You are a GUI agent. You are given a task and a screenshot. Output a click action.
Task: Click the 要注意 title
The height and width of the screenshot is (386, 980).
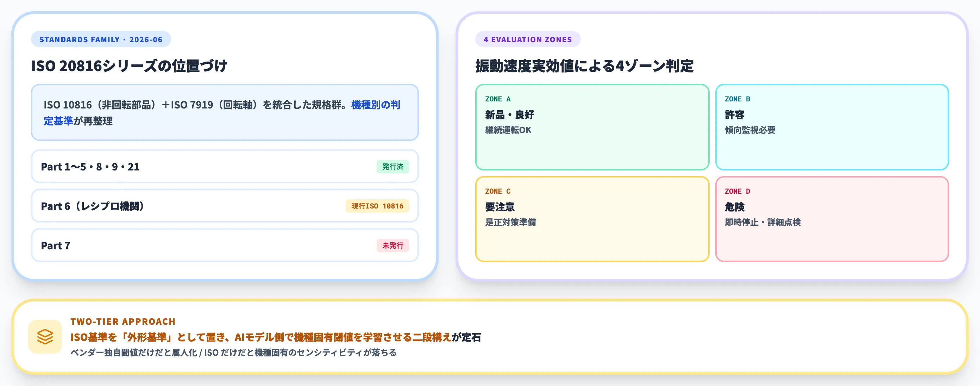point(500,207)
